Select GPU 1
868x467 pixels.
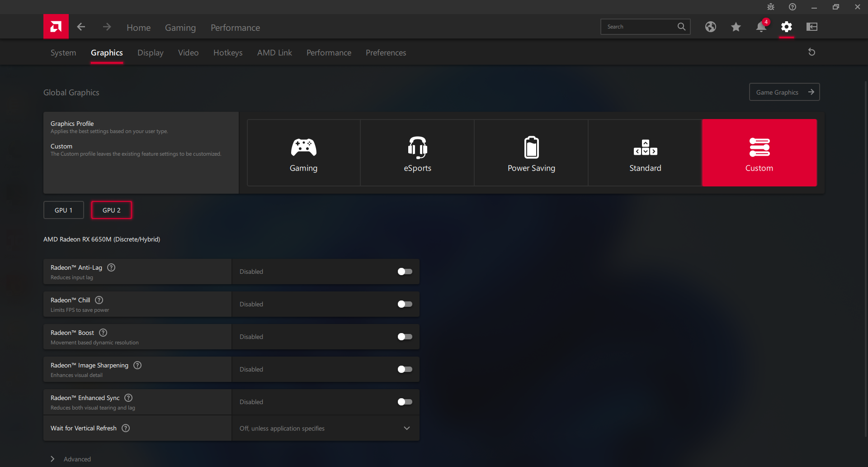click(x=64, y=210)
